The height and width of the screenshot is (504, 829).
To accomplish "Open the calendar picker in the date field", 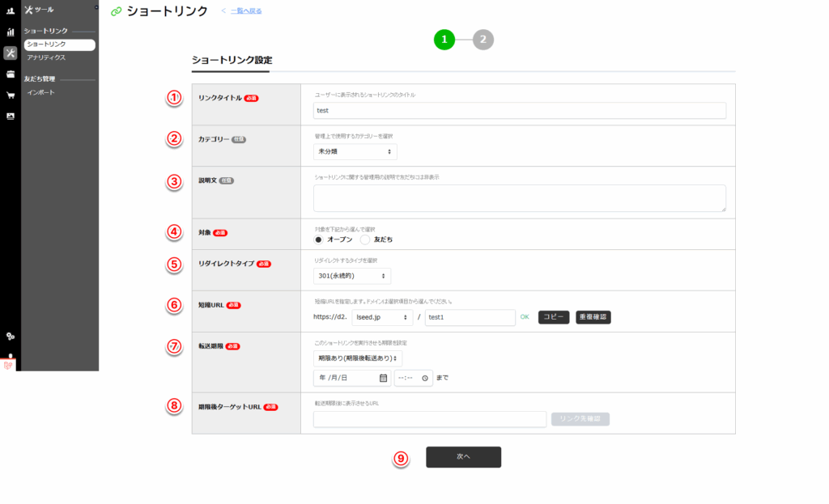I will [x=383, y=378].
